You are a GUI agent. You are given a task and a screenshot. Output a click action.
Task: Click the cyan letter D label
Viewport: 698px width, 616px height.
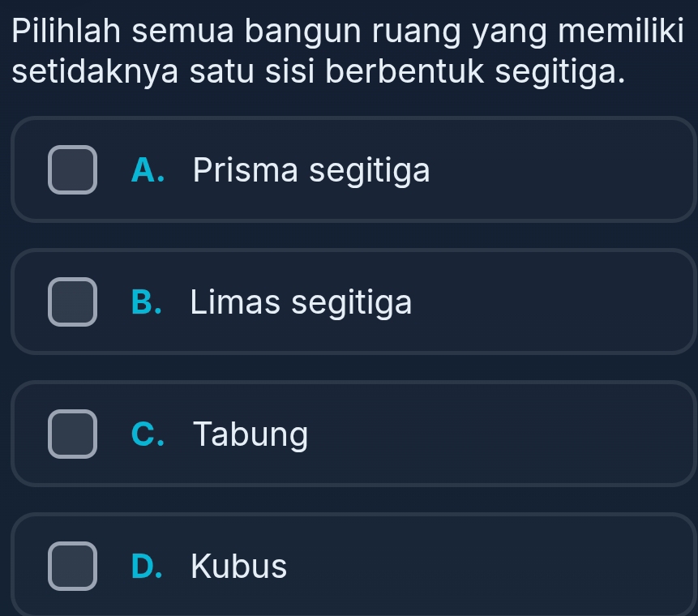point(143,567)
